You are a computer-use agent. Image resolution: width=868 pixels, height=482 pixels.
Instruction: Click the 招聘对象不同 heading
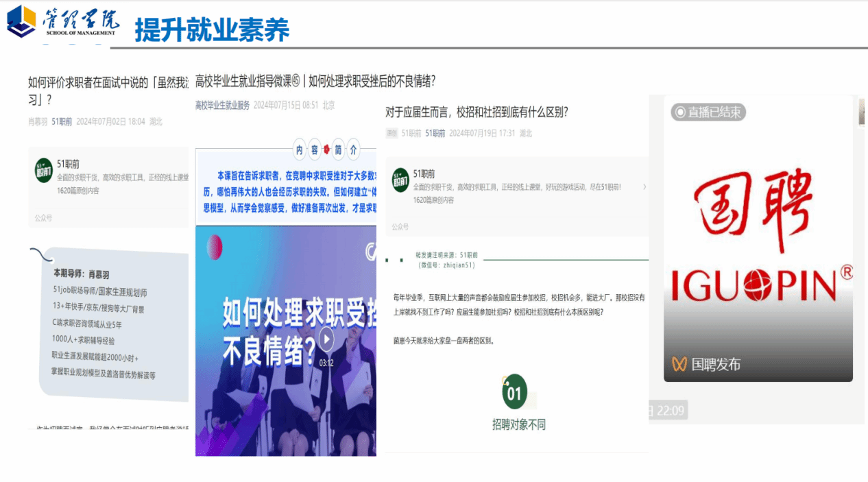pyautogui.click(x=518, y=425)
